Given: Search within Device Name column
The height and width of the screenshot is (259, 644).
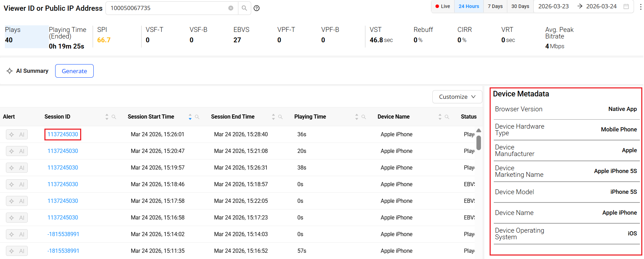Looking at the screenshot, I should 447,117.
